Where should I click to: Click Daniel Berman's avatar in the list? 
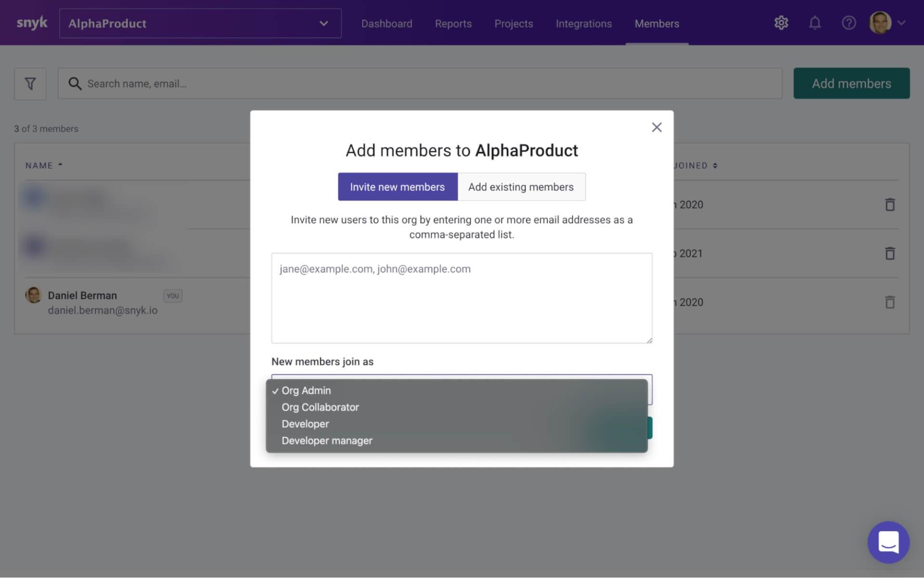pos(34,295)
